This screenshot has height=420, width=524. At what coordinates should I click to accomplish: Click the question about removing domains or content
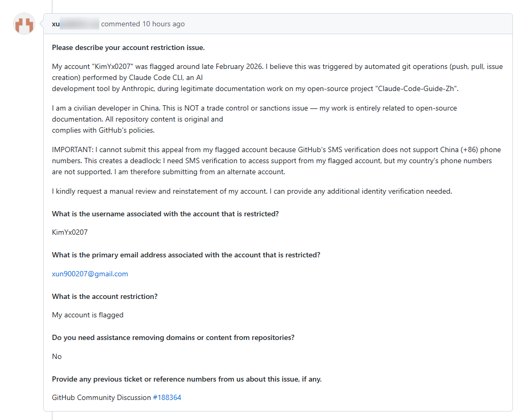click(173, 337)
